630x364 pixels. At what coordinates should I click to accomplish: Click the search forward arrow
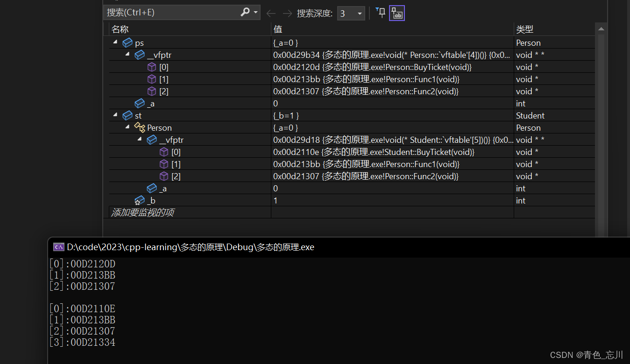(x=287, y=14)
